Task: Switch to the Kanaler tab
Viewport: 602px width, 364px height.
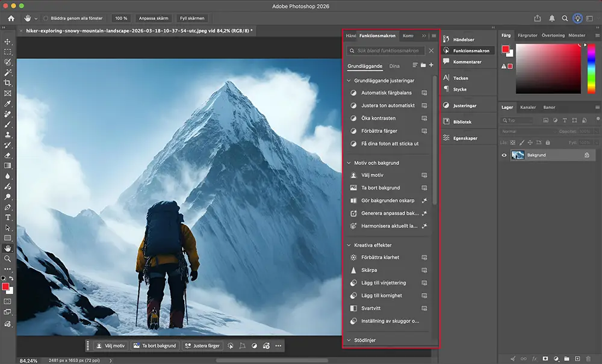Action: [x=527, y=107]
